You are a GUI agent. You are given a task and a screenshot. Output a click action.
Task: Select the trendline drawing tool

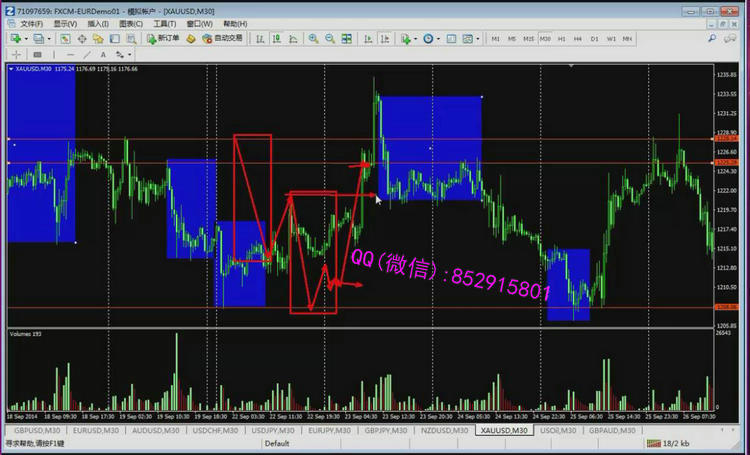coord(88,54)
